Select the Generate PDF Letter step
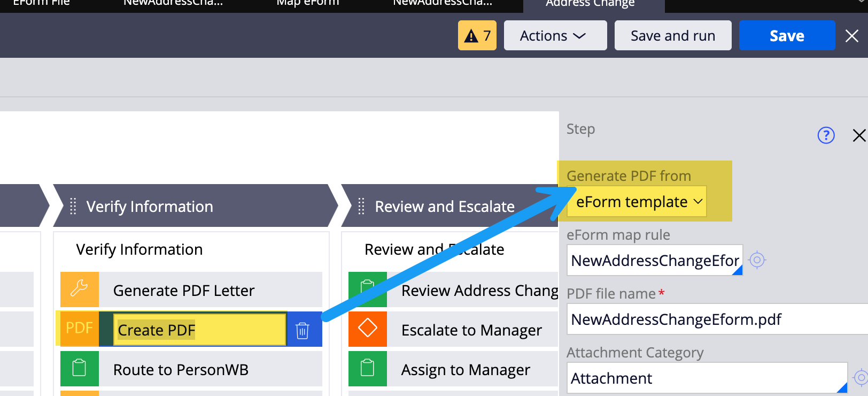The width and height of the screenshot is (868, 396). (191, 290)
